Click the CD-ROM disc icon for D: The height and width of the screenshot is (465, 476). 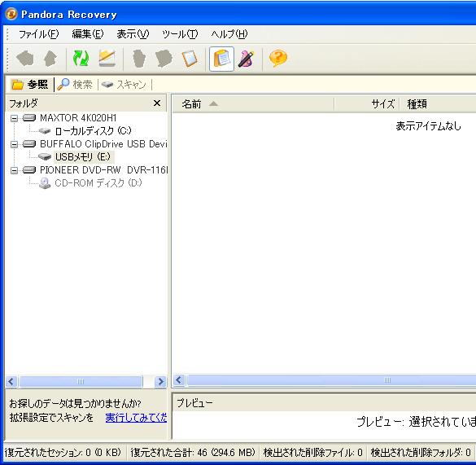[x=45, y=183]
